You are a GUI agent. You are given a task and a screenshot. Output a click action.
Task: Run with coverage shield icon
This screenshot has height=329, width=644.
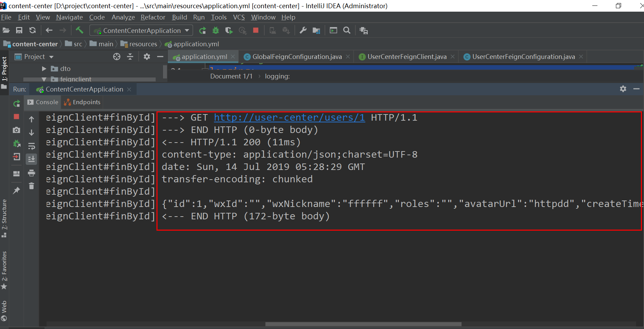click(x=229, y=31)
